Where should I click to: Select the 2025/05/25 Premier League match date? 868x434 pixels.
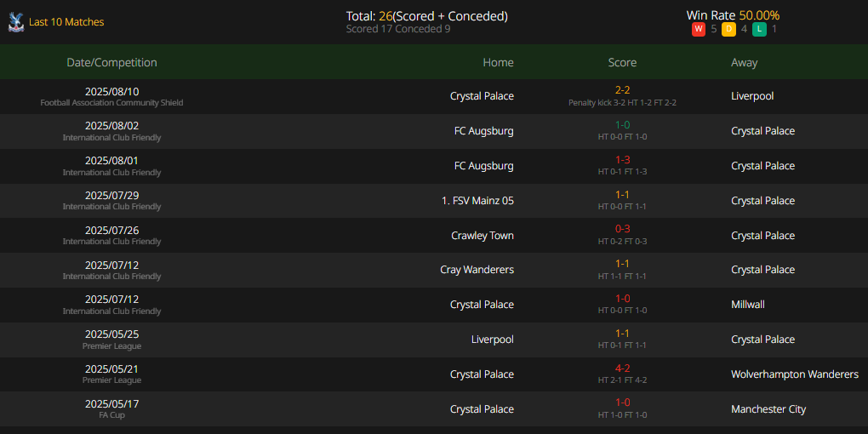111,334
